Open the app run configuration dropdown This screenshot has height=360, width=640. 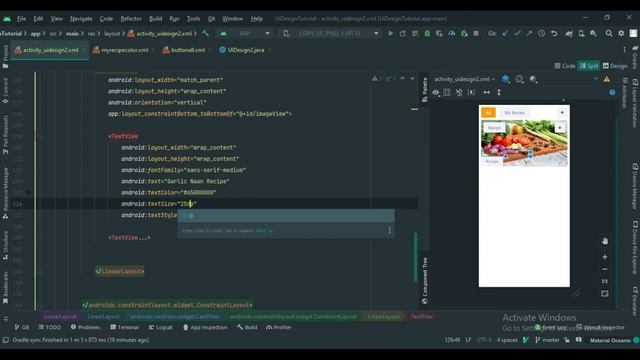point(245,33)
